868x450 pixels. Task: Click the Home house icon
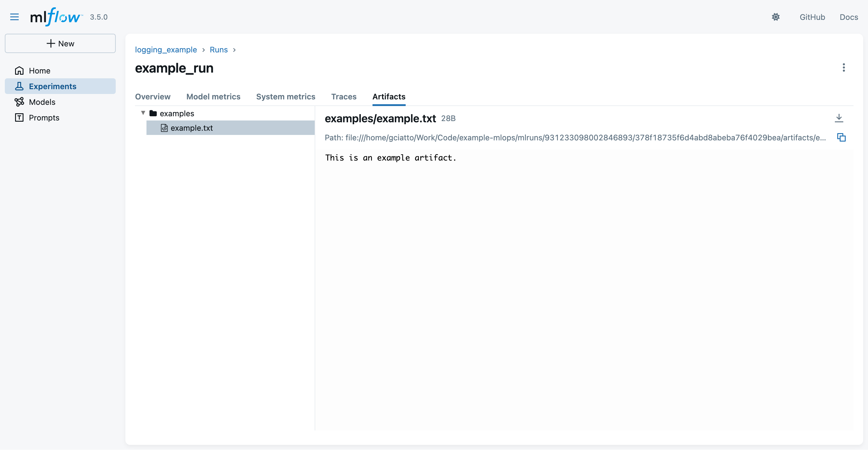pos(19,71)
